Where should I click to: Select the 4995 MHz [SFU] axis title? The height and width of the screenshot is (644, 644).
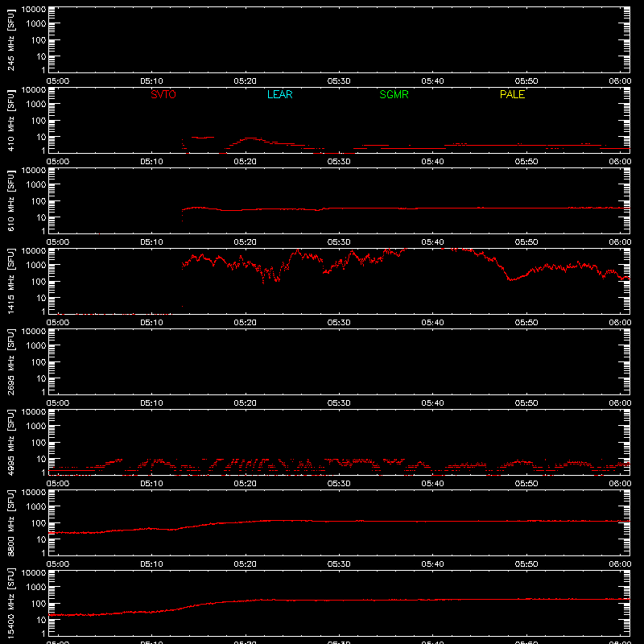click(x=11, y=442)
